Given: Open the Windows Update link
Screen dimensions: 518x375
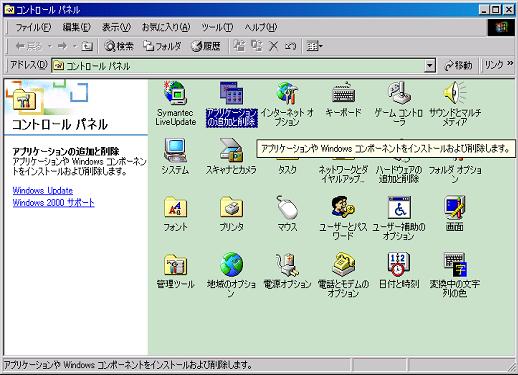Looking at the screenshot, I should 43,191.
